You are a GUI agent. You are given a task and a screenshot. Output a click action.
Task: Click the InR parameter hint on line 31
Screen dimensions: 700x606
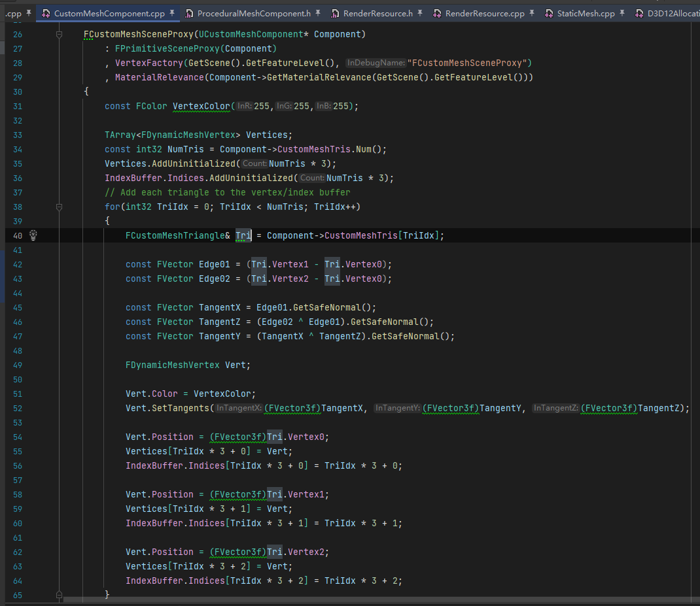244,106
